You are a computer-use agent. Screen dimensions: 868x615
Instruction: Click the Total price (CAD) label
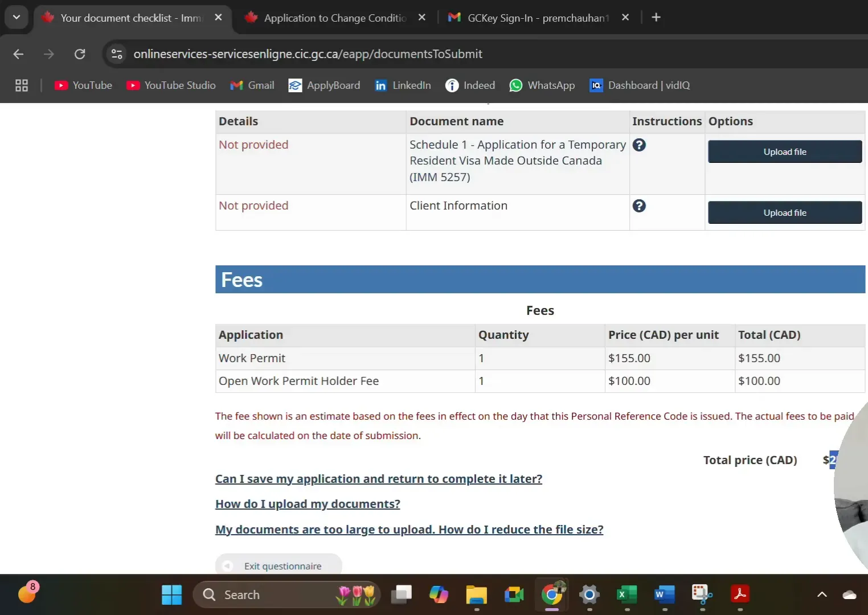(x=750, y=460)
